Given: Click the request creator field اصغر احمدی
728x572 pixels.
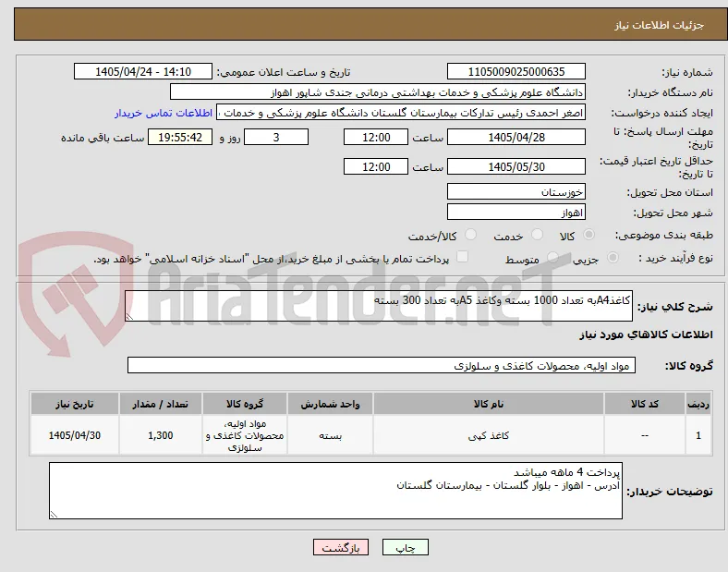Looking at the screenshot, I should coord(401,113).
